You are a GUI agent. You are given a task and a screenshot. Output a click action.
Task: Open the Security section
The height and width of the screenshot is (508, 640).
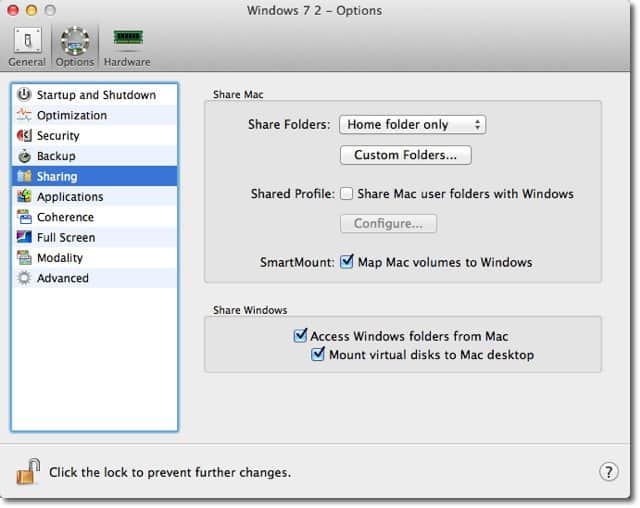tap(95, 135)
